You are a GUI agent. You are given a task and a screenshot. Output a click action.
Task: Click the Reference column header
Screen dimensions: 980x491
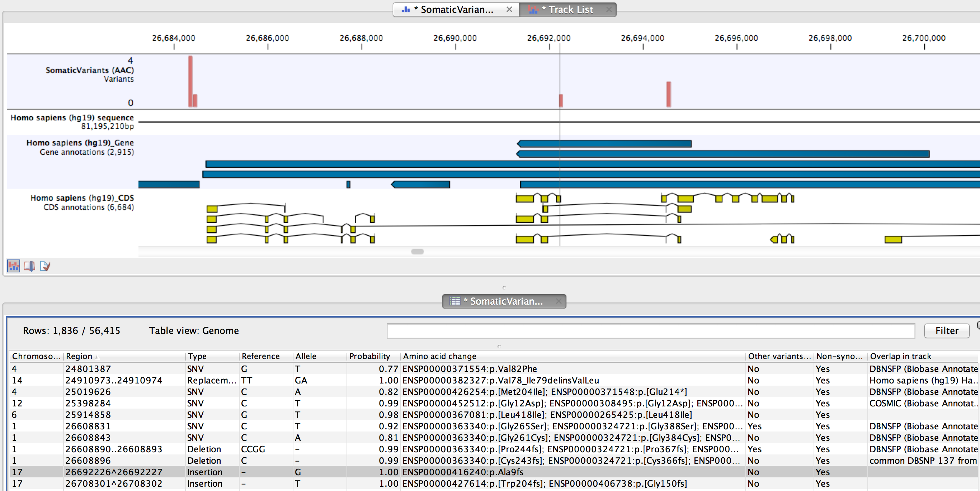[266, 356]
